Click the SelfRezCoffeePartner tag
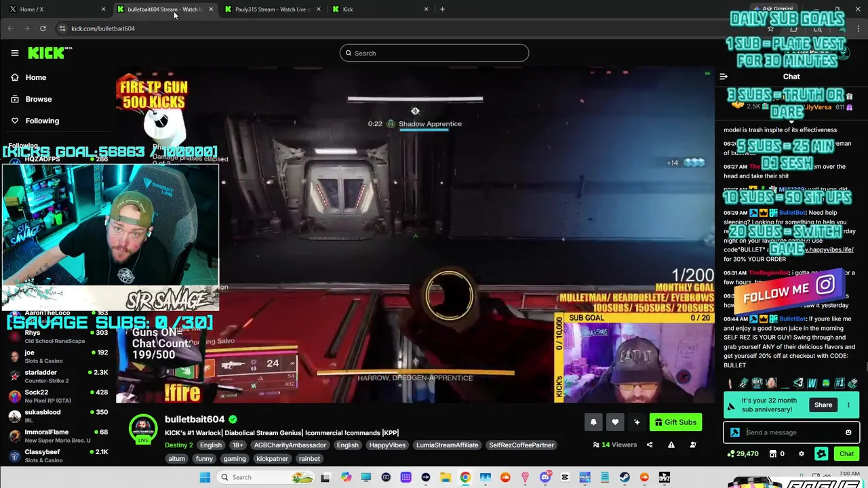Image resolution: width=868 pixels, height=488 pixels. (x=521, y=445)
